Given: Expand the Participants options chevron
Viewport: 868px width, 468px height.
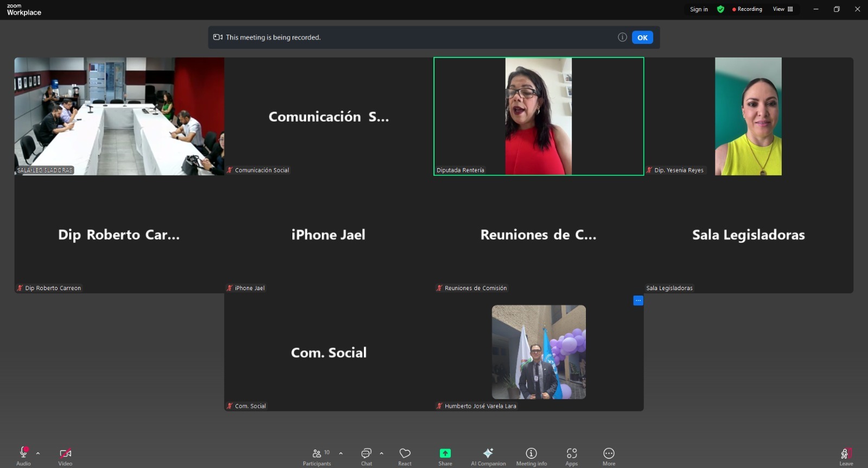Looking at the screenshot, I should pos(341,453).
